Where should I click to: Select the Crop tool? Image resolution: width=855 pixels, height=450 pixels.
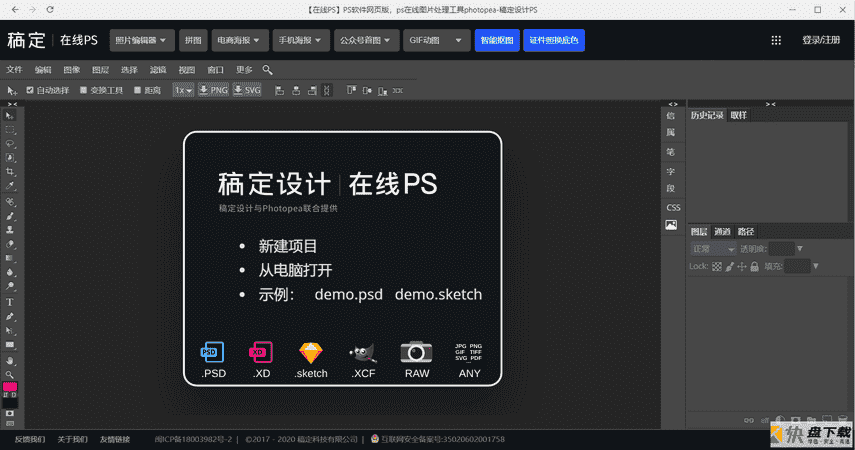tap(10, 172)
